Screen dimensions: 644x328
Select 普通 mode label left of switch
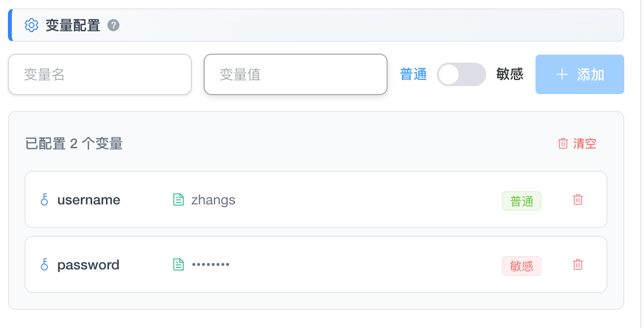point(414,74)
